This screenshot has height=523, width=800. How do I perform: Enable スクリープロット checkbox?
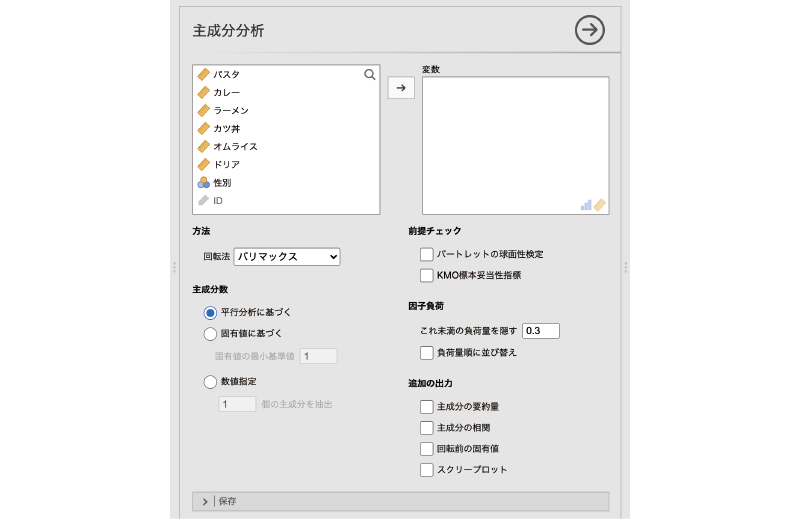pyautogui.click(x=427, y=469)
